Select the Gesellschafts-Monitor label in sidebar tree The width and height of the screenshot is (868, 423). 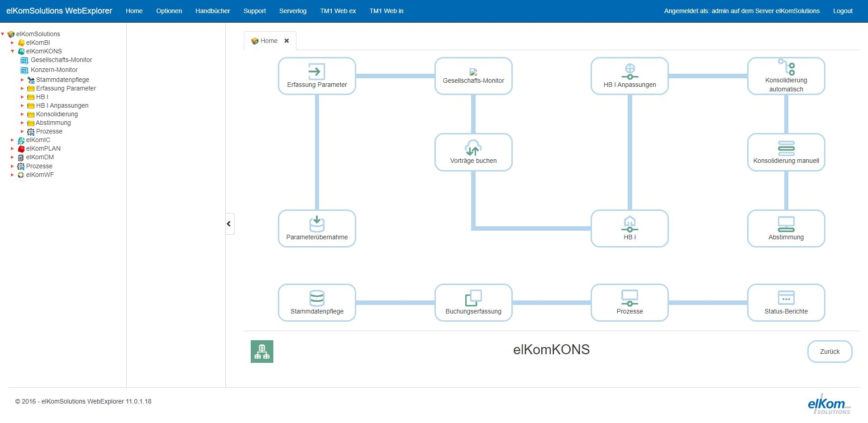click(x=61, y=60)
